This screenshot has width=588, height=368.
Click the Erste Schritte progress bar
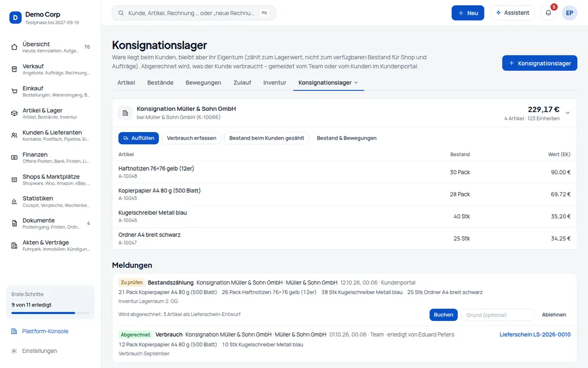pos(50,313)
